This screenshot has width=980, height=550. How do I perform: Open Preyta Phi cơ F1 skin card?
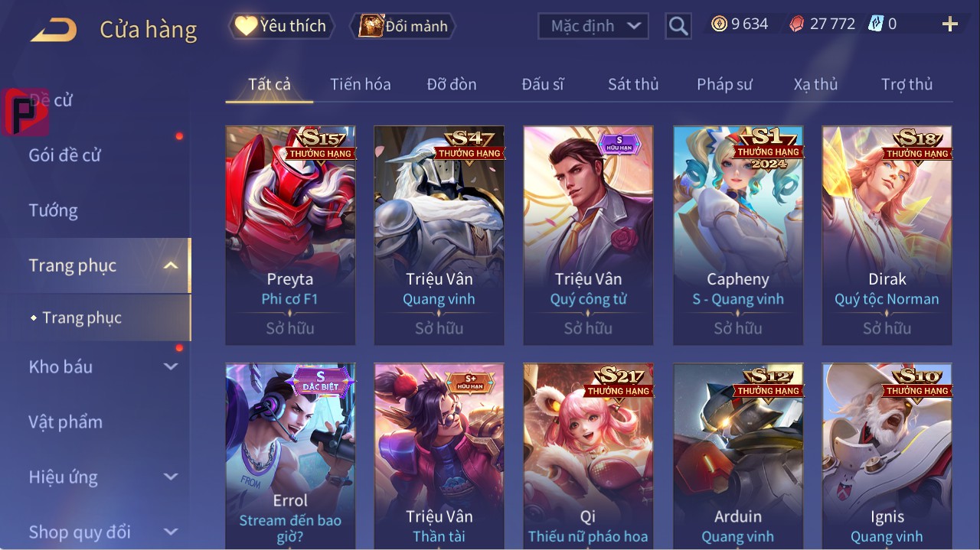[x=290, y=236]
